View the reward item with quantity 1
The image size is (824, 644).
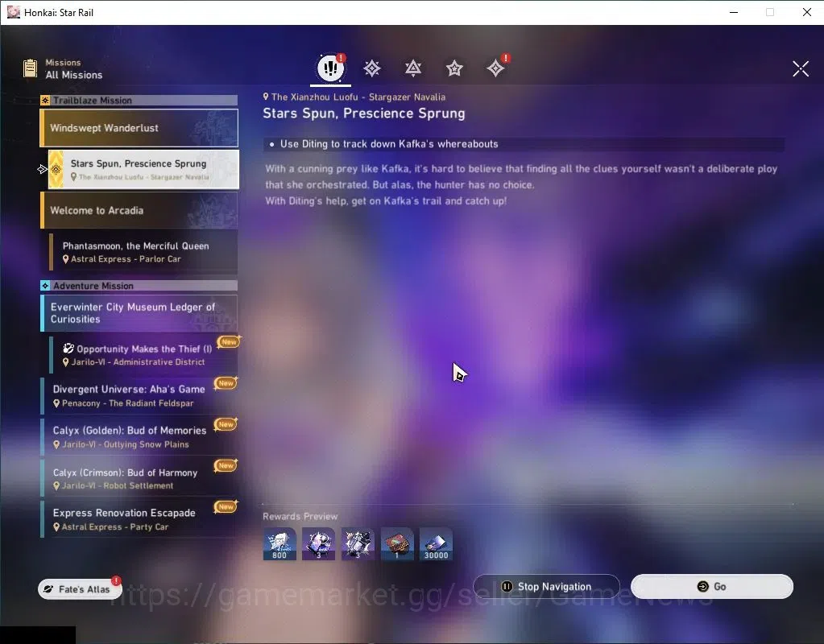[x=397, y=543]
